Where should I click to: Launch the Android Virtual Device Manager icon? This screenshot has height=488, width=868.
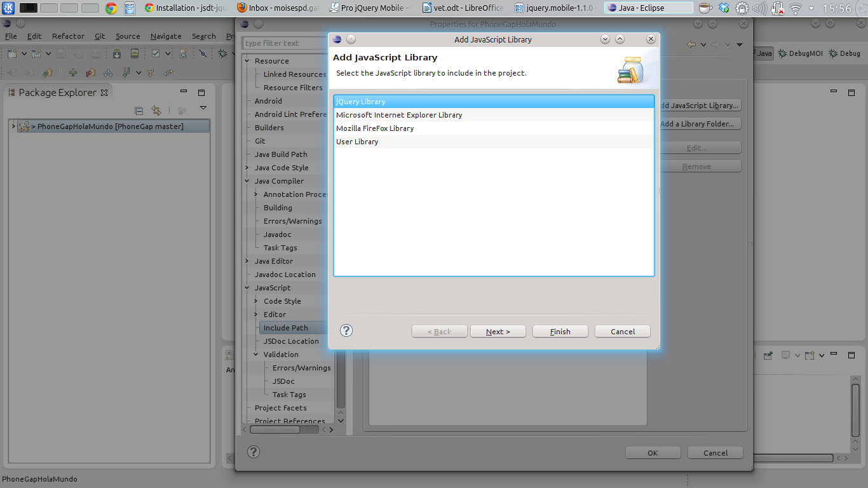[x=134, y=53]
